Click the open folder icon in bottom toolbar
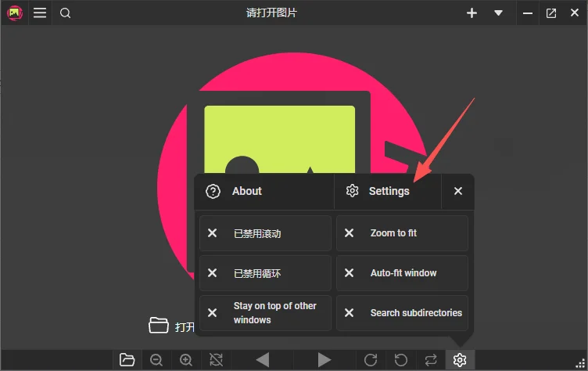 click(127, 360)
